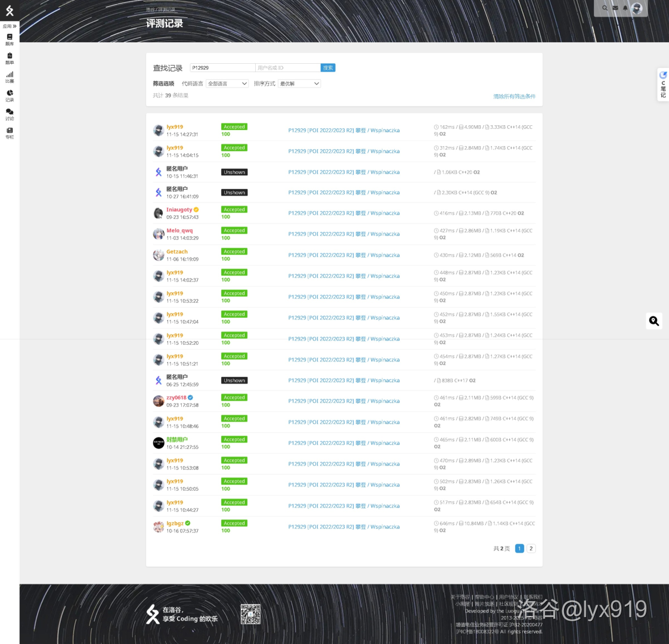Viewport: 669px width, 644px height.
Task: Select page 1 in pagination
Action: (x=519, y=549)
